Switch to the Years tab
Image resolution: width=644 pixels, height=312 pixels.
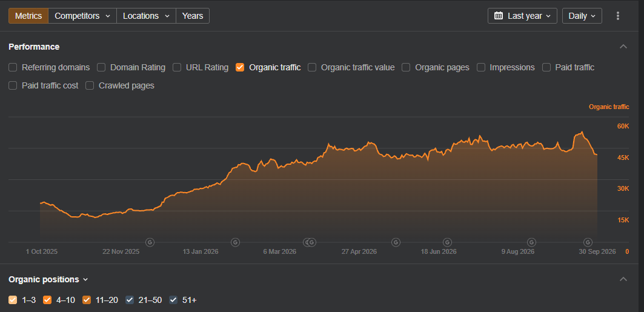[193, 16]
